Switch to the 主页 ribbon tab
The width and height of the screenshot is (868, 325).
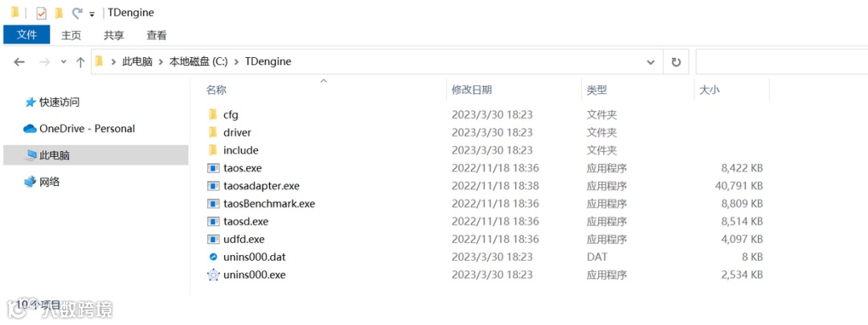[71, 35]
